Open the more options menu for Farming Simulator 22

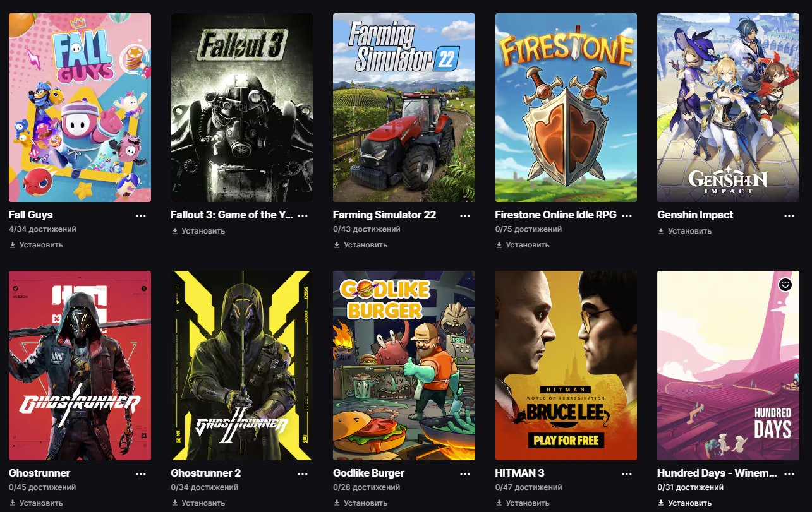pyautogui.click(x=465, y=215)
